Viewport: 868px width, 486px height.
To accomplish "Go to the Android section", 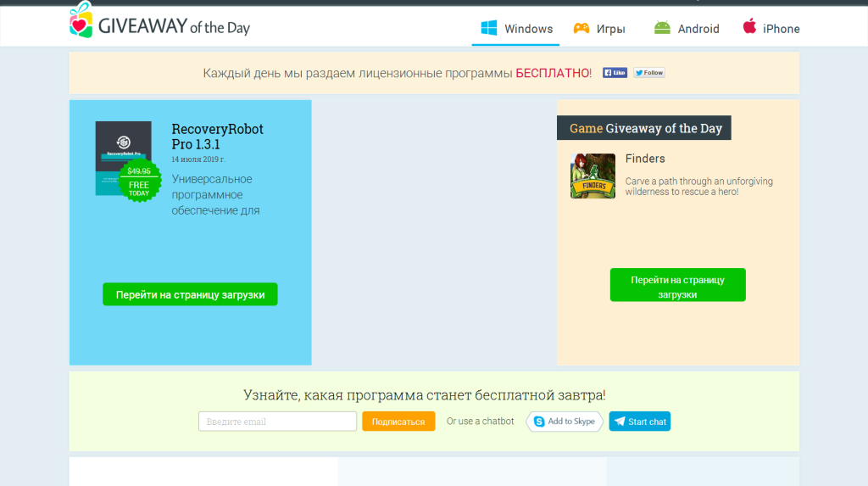I will [698, 29].
